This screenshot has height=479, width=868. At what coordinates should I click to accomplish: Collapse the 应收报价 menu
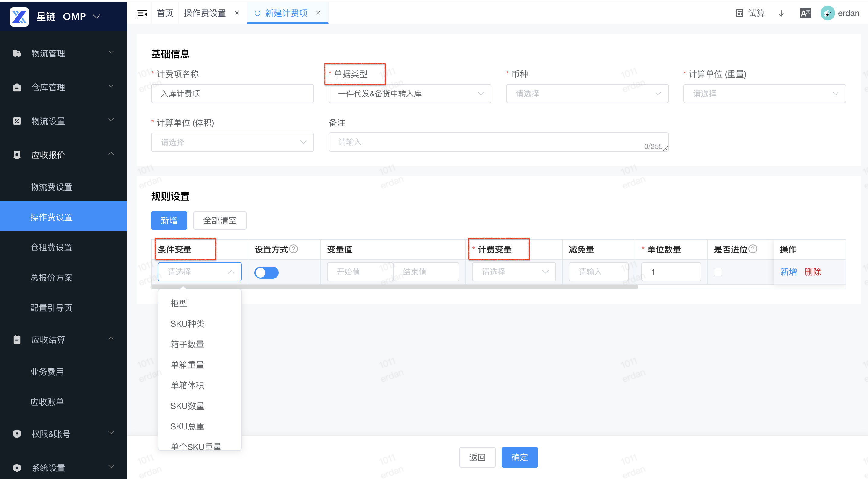(x=111, y=154)
